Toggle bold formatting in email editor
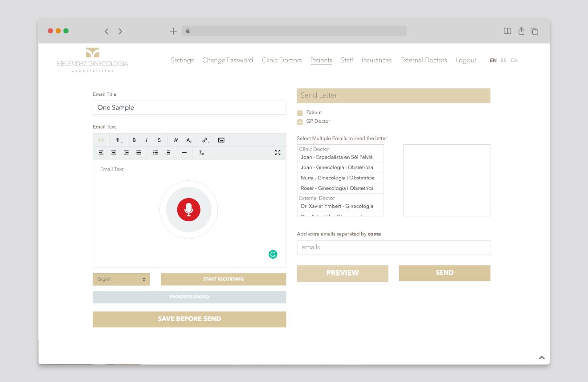The height and width of the screenshot is (382, 588). coord(134,140)
